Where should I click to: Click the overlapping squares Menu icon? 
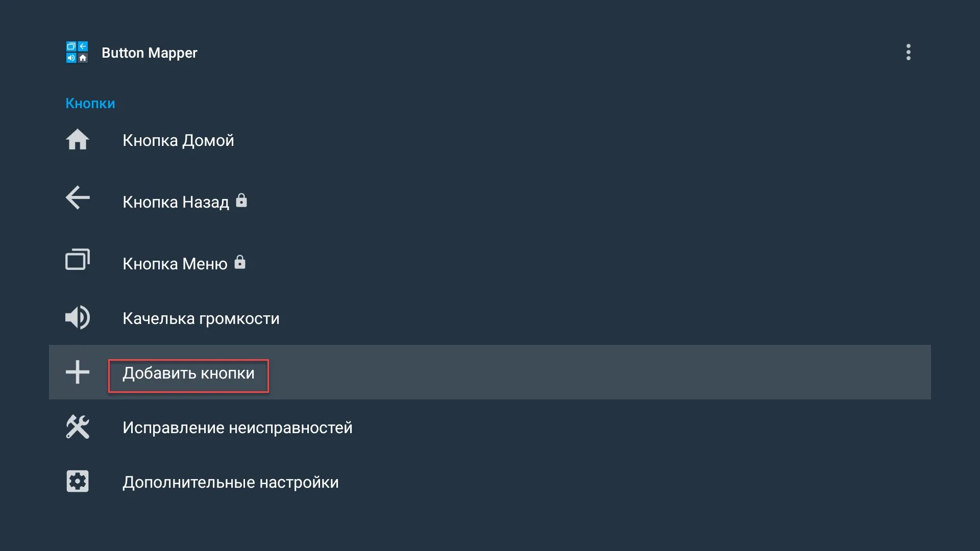tap(78, 259)
